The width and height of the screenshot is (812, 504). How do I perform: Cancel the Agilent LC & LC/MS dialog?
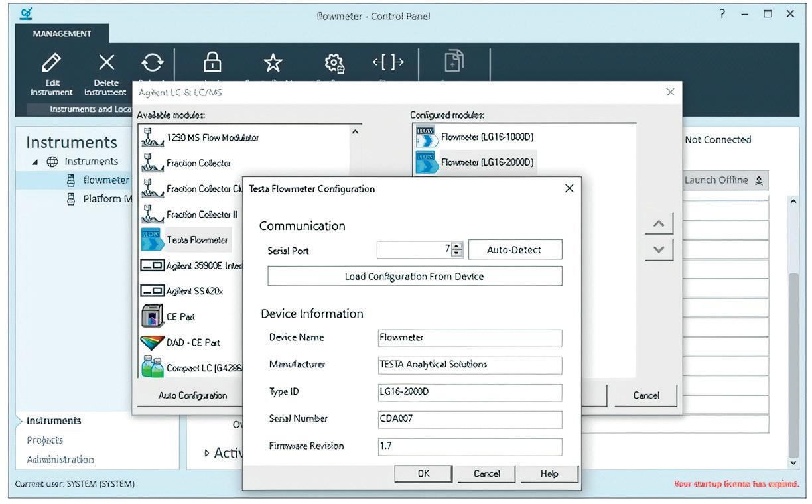(x=646, y=395)
